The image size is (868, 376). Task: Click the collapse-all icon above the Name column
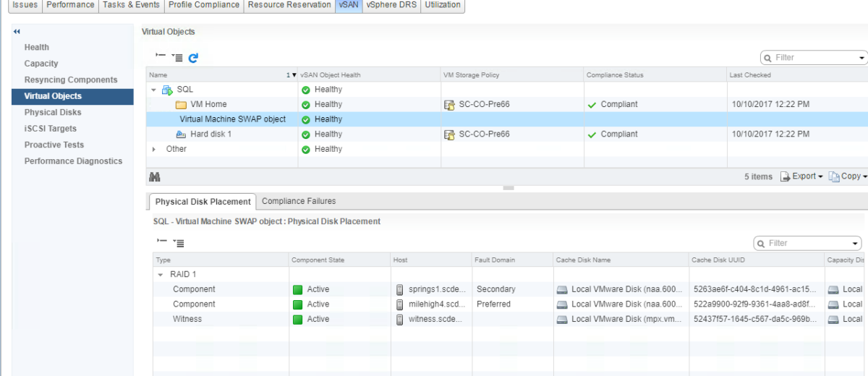tap(161, 57)
